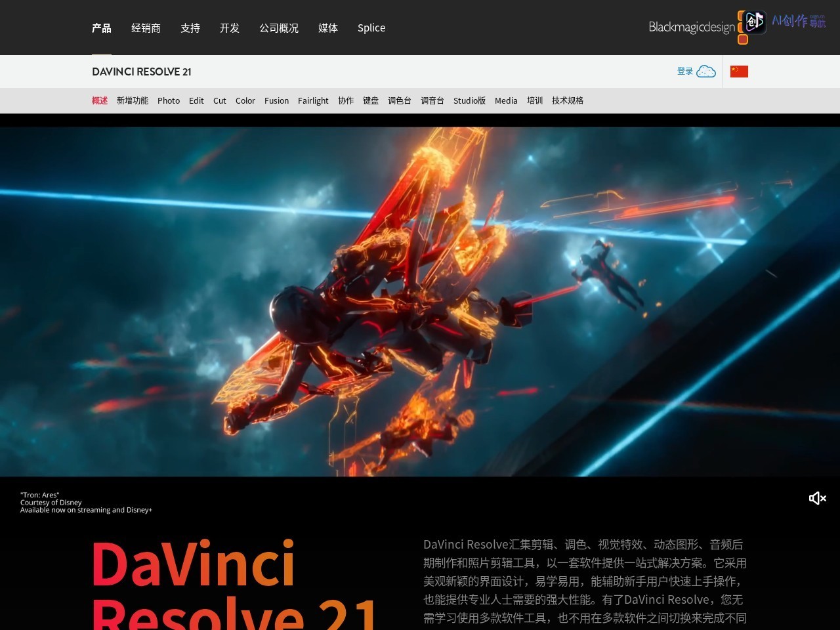840x630 pixels.
Task: Open the 产品 top menu
Action: point(102,28)
